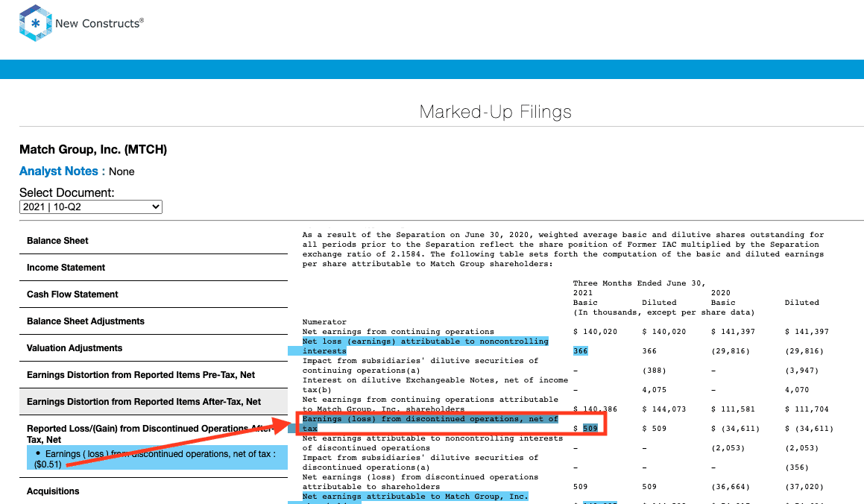
Task: Click the $ 144,073 diluted 2021 value
Action: (x=664, y=409)
